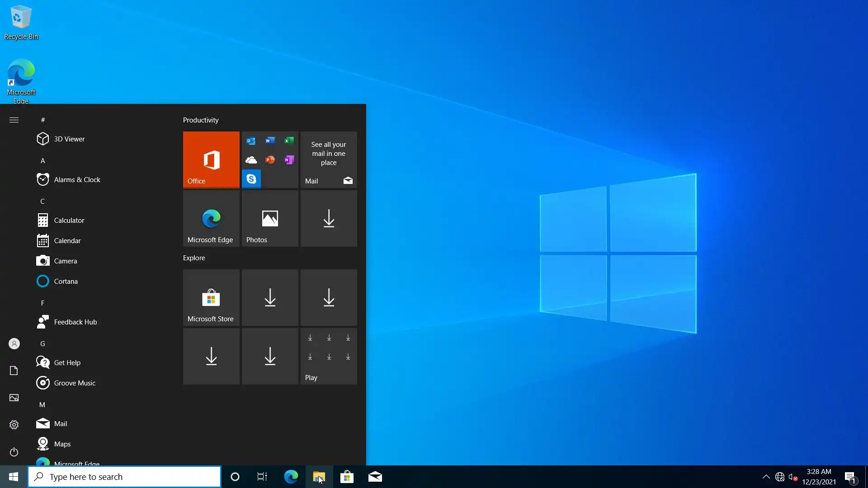This screenshot has height=488, width=868.
Task: Open the Microsoft Store tile
Action: pos(211,297)
